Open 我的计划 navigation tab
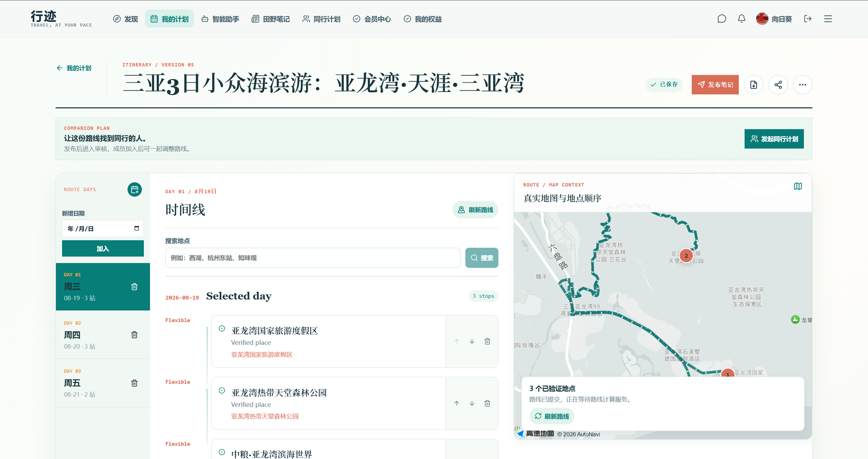This screenshot has width=868, height=459. [169, 19]
